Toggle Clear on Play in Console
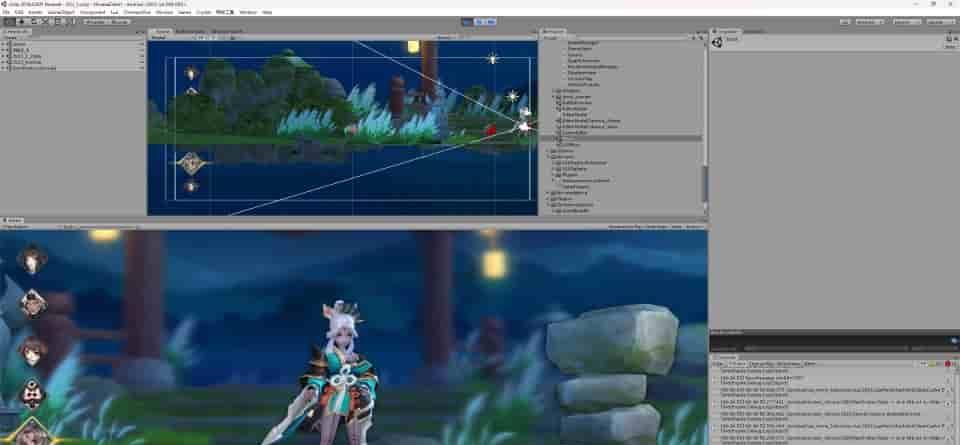 coord(761,364)
